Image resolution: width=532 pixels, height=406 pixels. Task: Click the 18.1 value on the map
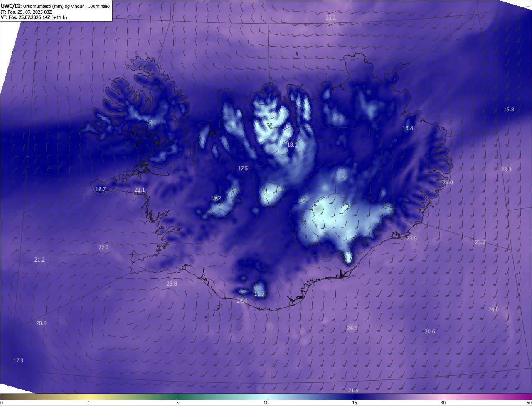pos(292,145)
